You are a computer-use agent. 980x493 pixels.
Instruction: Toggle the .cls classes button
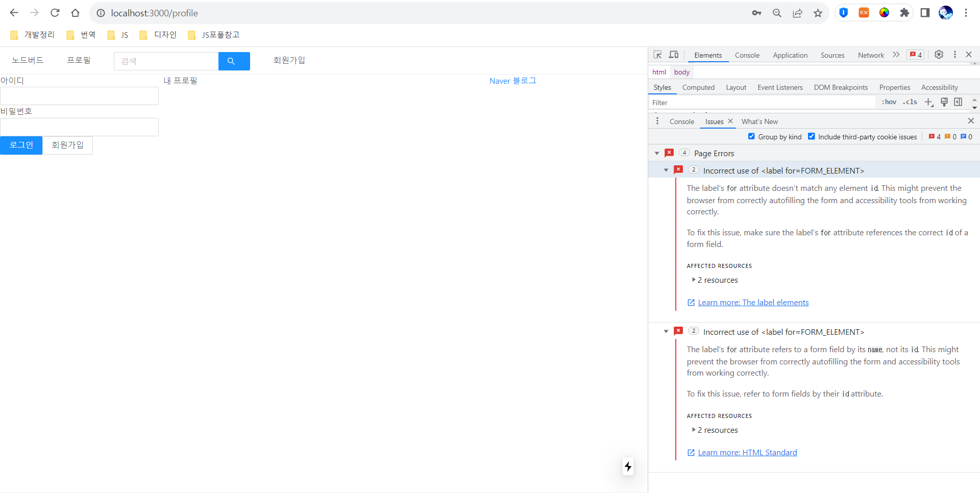(910, 102)
